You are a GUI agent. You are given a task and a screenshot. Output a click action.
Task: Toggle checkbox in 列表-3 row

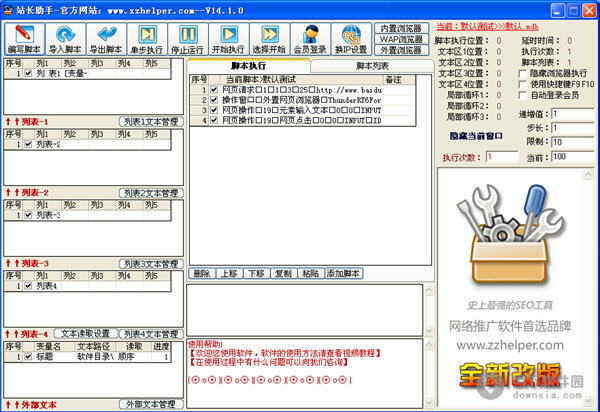pyautogui.click(x=28, y=215)
